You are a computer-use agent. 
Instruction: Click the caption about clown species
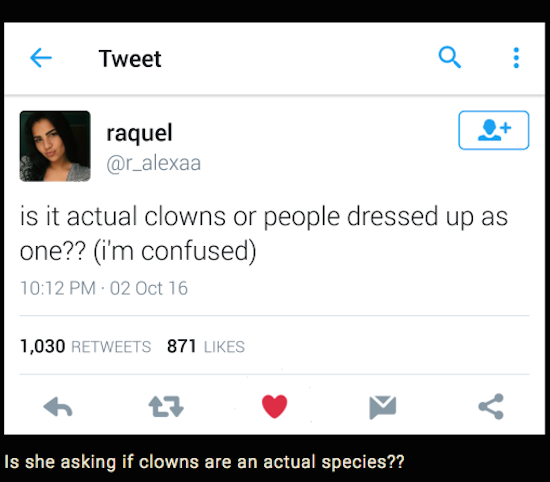[x=204, y=462]
